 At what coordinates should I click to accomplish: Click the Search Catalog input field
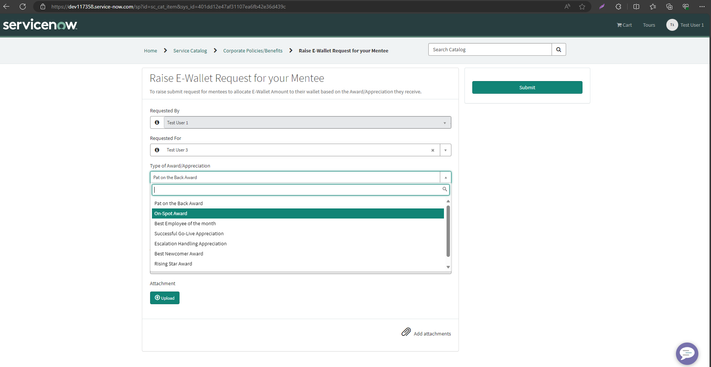tap(490, 49)
